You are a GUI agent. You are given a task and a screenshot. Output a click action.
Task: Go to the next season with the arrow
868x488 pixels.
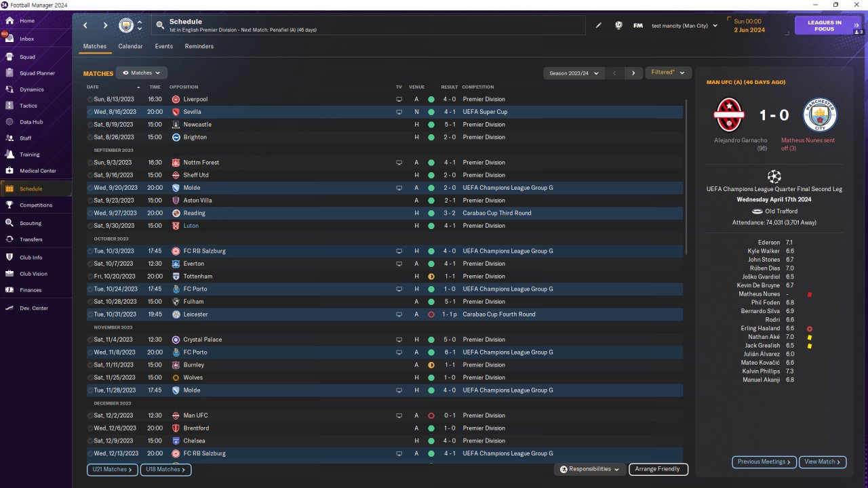pyautogui.click(x=633, y=73)
